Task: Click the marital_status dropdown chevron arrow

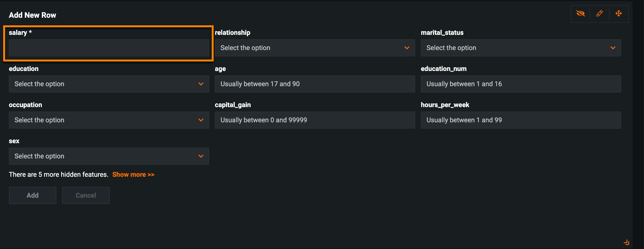Action: pyautogui.click(x=613, y=48)
